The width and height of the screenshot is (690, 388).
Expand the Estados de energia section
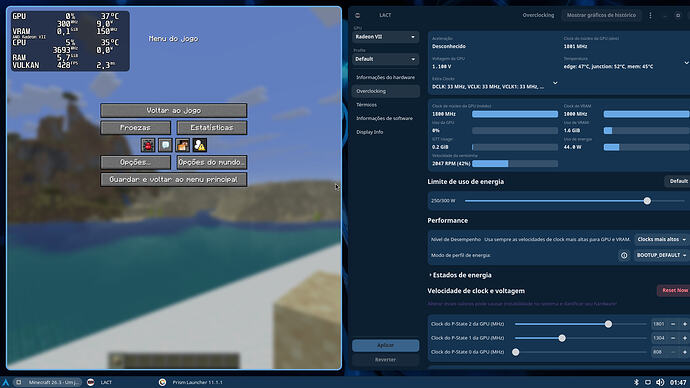point(460,275)
